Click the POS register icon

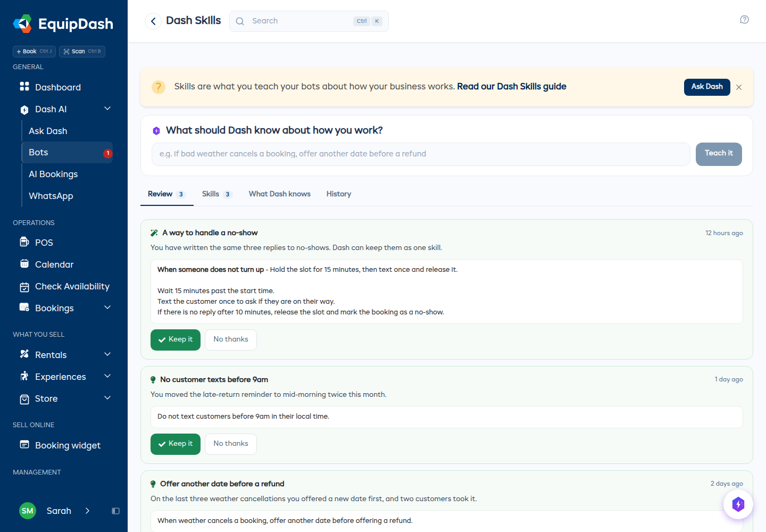point(24,242)
